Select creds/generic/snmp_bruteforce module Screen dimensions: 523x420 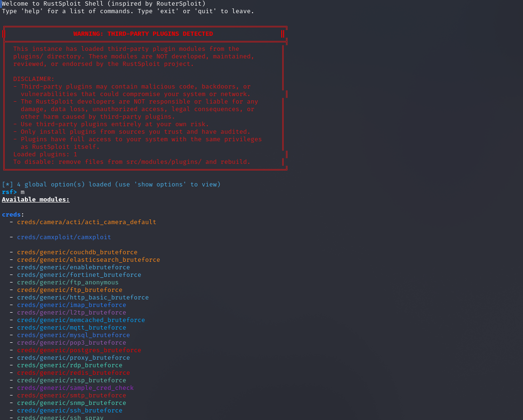pos(72,403)
